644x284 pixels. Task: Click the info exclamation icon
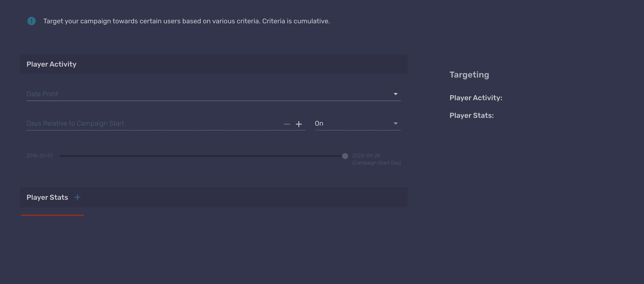32,21
